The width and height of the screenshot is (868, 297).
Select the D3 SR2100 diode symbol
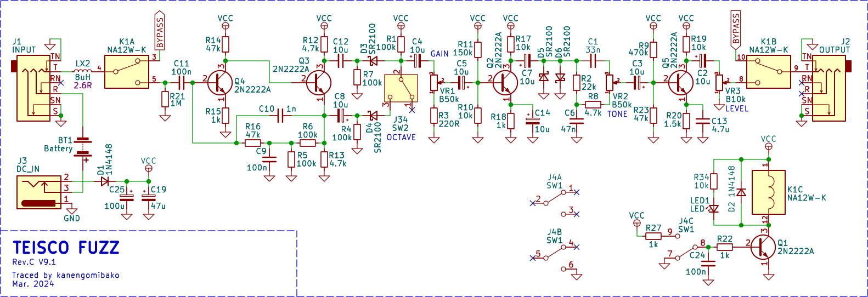[374, 61]
